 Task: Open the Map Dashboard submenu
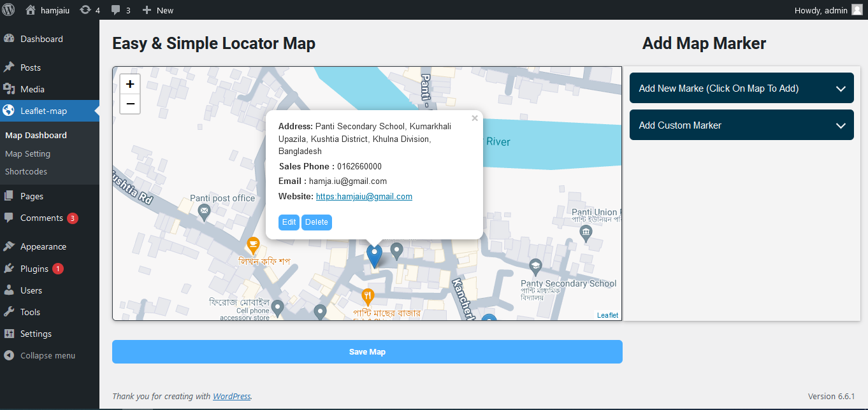[36, 135]
